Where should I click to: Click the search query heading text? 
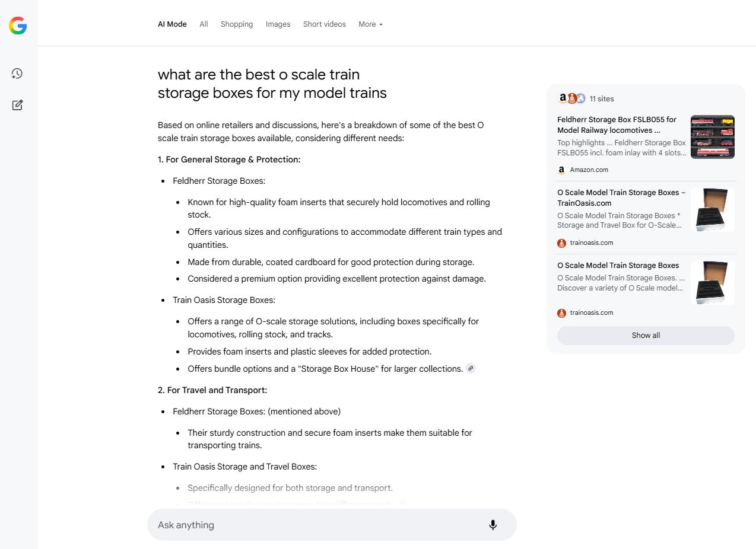(x=272, y=84)
